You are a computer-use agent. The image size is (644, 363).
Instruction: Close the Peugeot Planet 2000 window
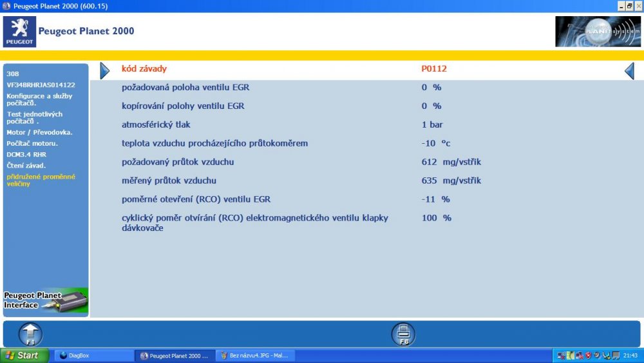pyautogui.click(x=639, y=6)
